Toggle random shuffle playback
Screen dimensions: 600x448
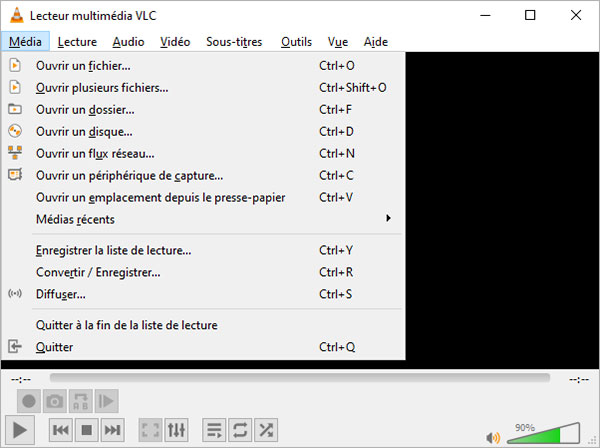click(266, 430)
